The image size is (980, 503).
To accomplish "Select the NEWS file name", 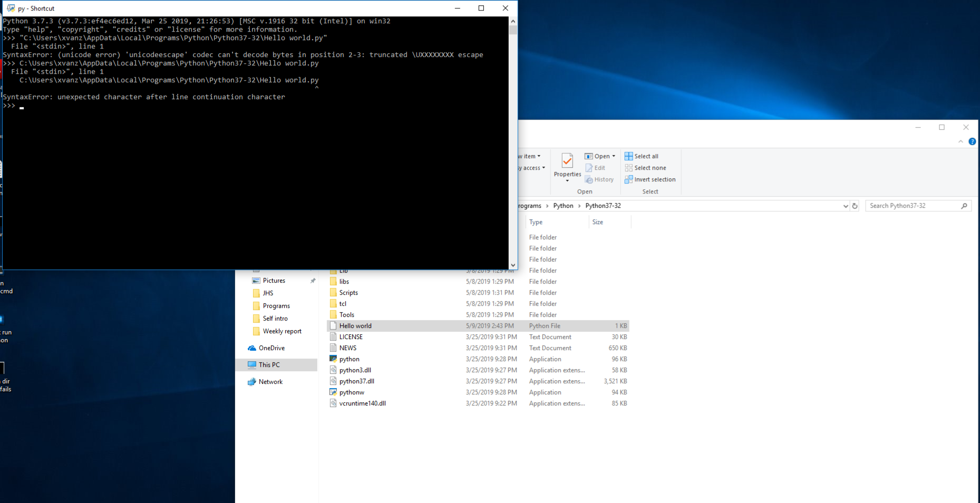I will pyautogui.click(x=348, y=348).
